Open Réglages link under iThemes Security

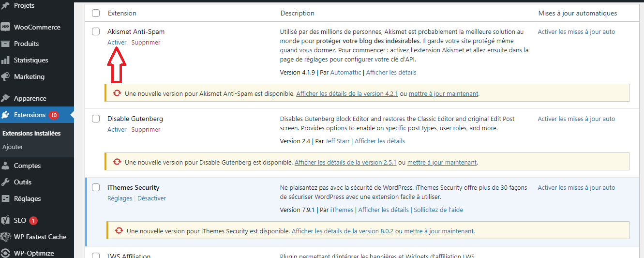[120, 198]
